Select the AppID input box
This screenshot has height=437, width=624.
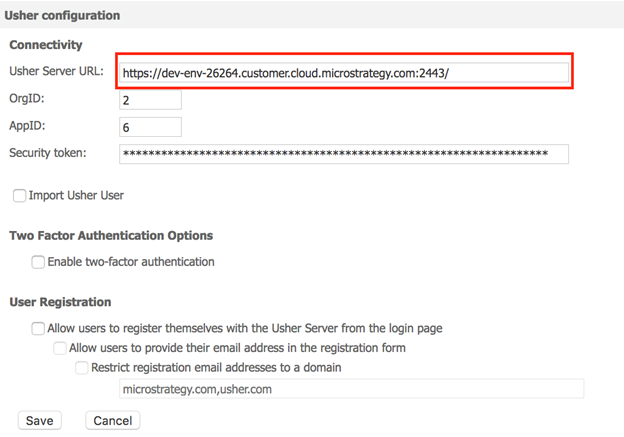tap(150, 127)
